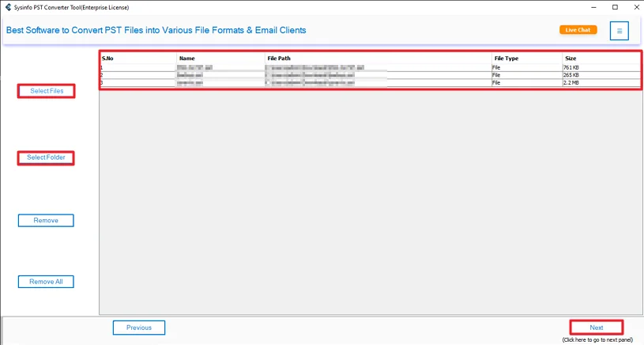This screenshot has height=345, width=644.
Task: Open the hamburger menu icon
Action: tap(619, 31)
